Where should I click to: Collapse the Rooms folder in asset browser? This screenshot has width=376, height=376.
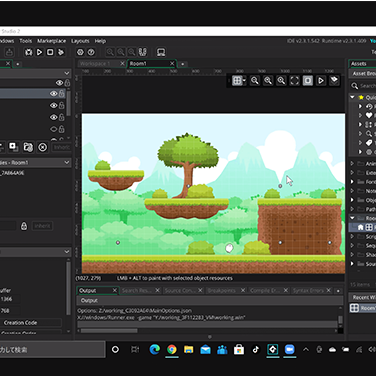click(352, 218)
